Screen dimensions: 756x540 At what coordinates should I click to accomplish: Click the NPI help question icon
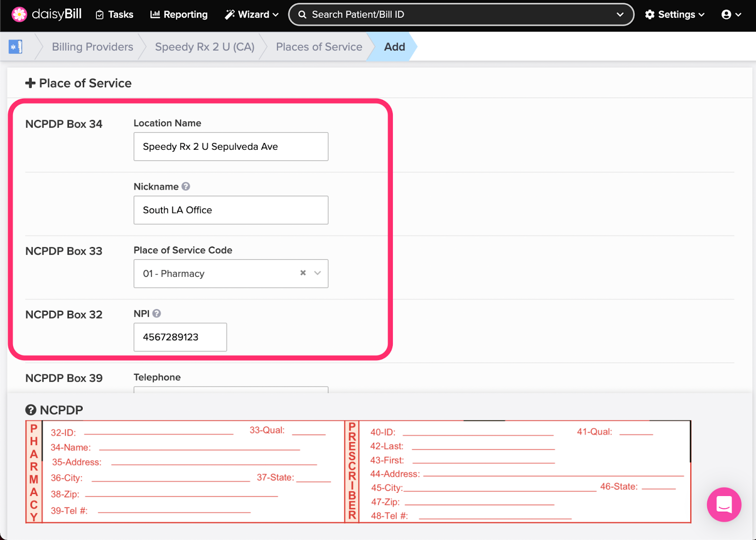coord(157,313)
